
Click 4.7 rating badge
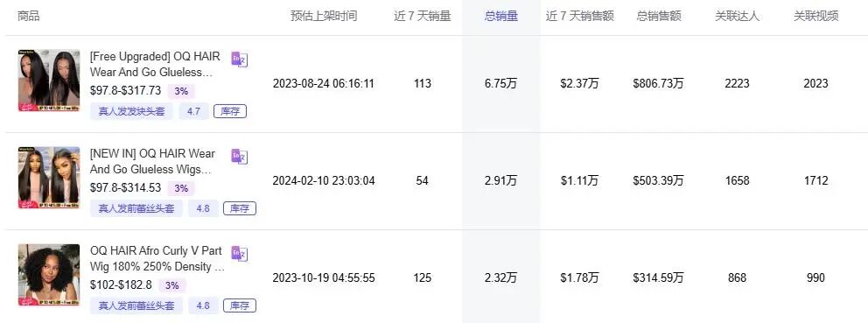[x=193, y=111]
